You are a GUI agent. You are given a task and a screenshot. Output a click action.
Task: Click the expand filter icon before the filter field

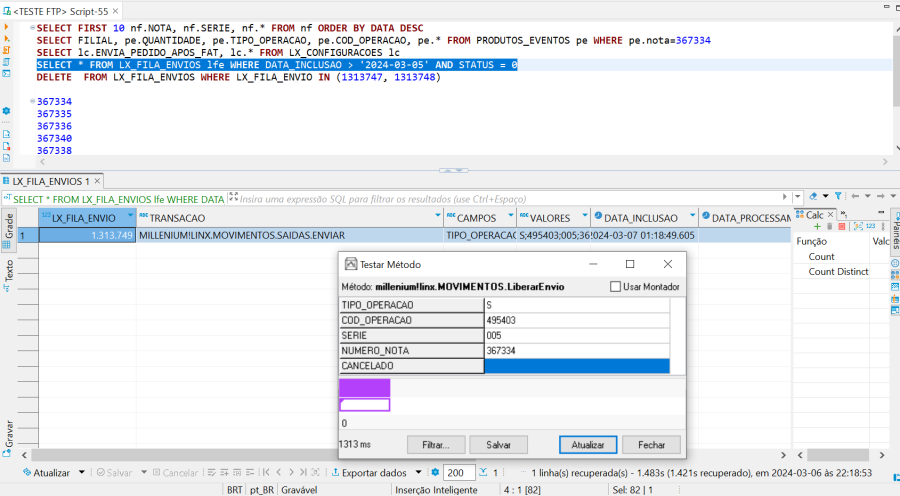click(x=233, y=197)
